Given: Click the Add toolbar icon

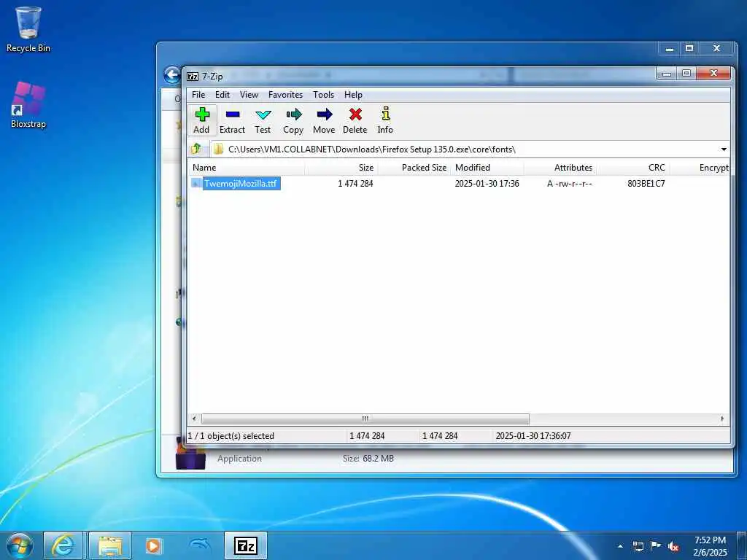Looking at the screenshot, I should pyautogui.click(x=201, y=120).
